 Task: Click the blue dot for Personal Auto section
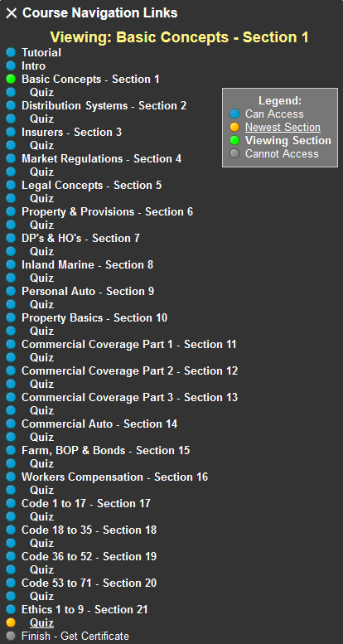(11, 291)
